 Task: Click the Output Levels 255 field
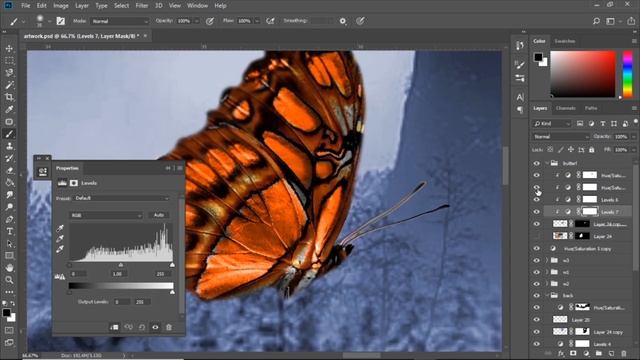(142, 302)
